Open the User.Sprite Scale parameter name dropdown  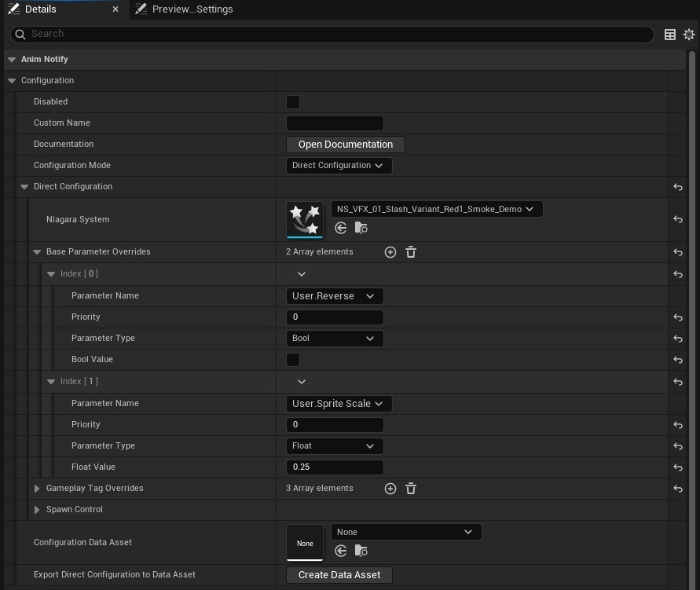[x=339, y=404]
